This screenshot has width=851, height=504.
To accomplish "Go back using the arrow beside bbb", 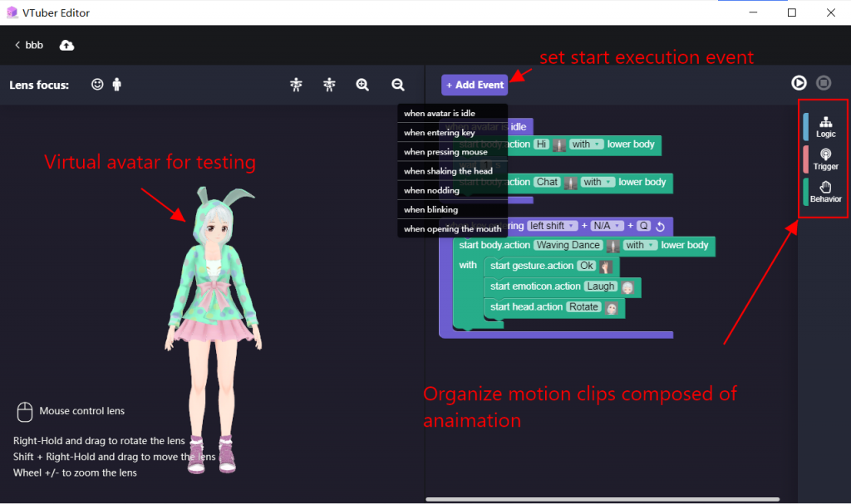I will [x=17, y=45].
